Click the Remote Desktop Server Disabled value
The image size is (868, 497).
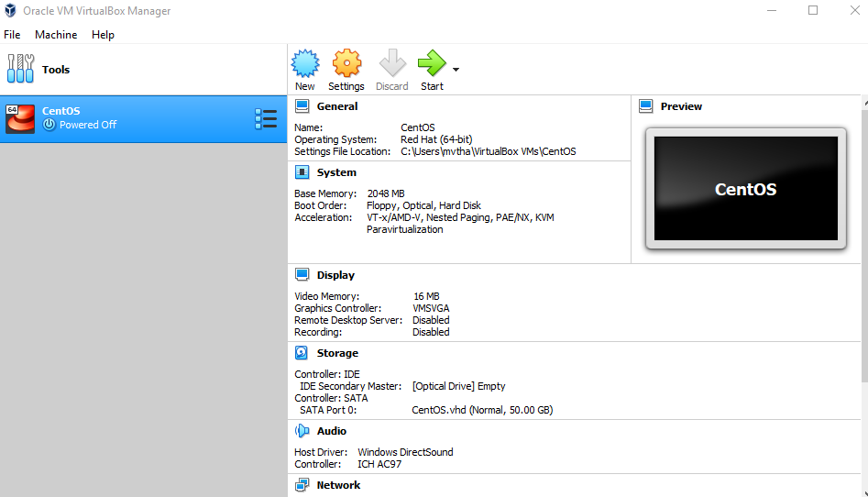[431, 320]
